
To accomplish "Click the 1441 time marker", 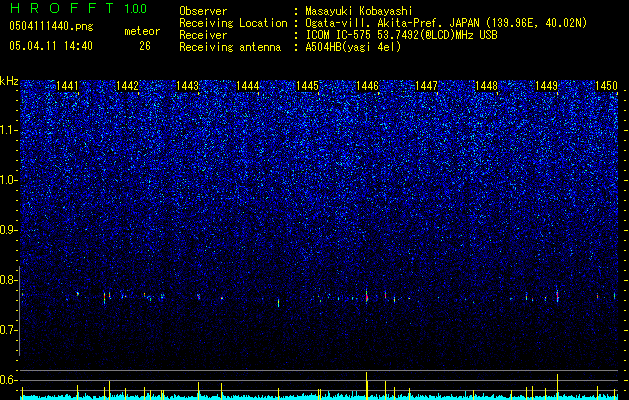I will (67, 85).
